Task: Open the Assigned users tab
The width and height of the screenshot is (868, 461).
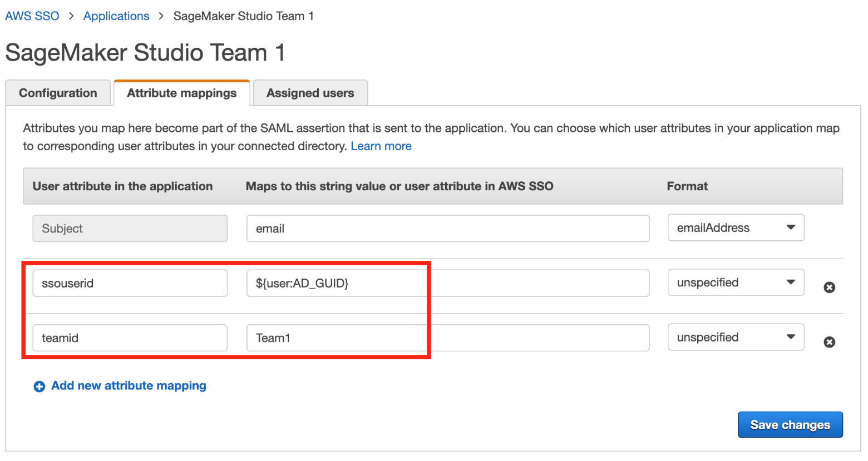Action: (310, 93)
